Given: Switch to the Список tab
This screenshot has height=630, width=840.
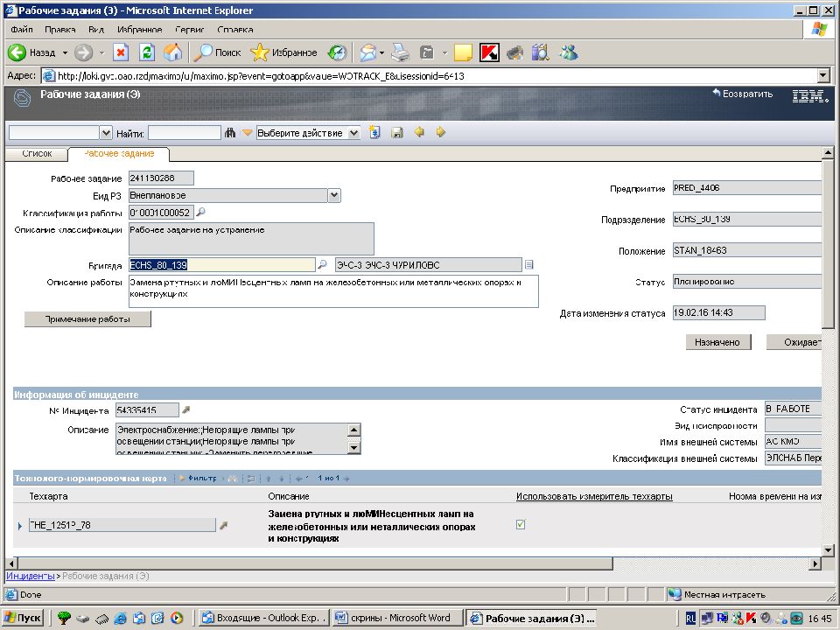Looking at the screenshot, I should [37, 153].
